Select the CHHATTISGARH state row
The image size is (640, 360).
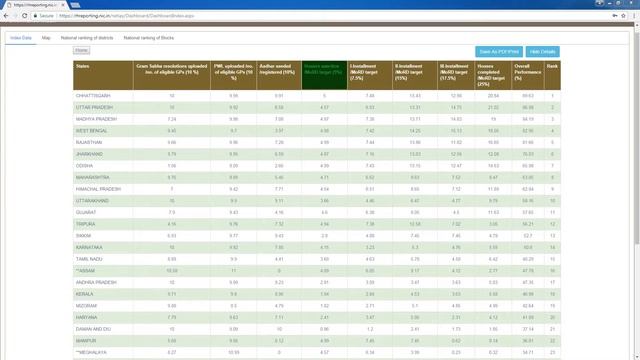[317, 96]
